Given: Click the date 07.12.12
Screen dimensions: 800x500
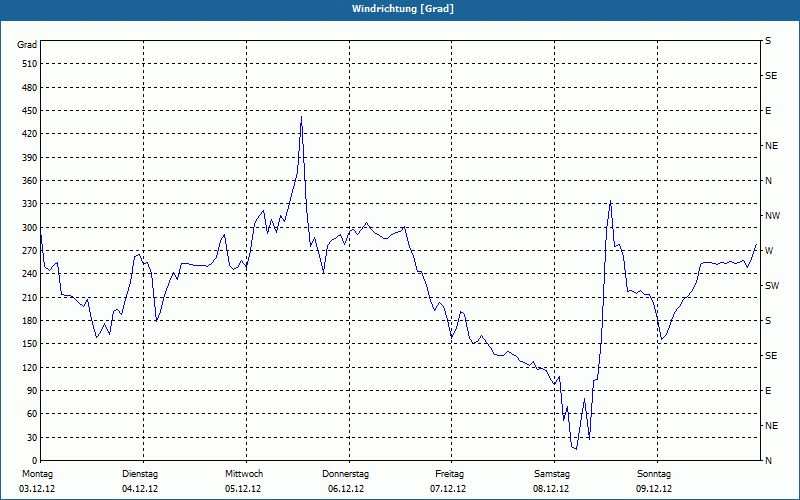Looking at the screenshot, I should point(448,489).
